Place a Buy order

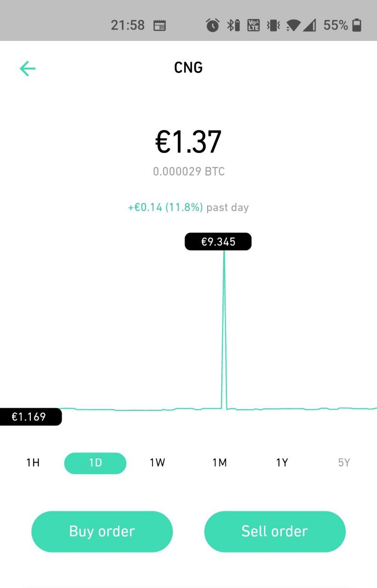tap(102, 531)
